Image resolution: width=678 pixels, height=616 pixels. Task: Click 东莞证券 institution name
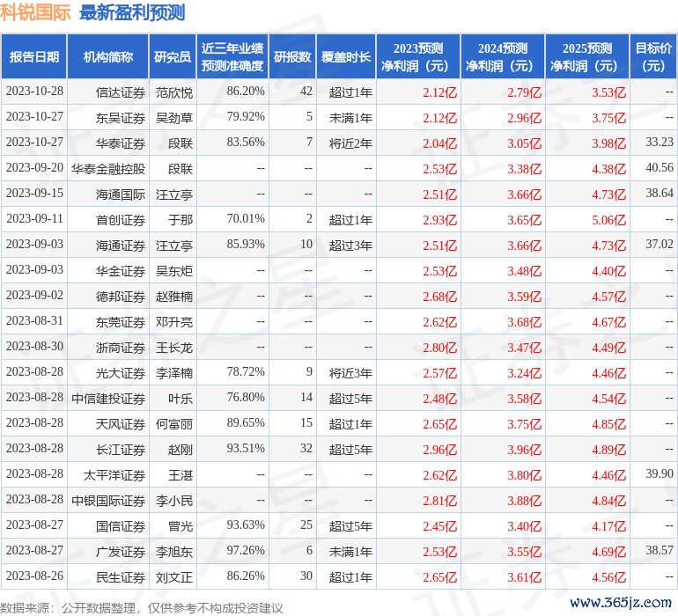[121, 321]
